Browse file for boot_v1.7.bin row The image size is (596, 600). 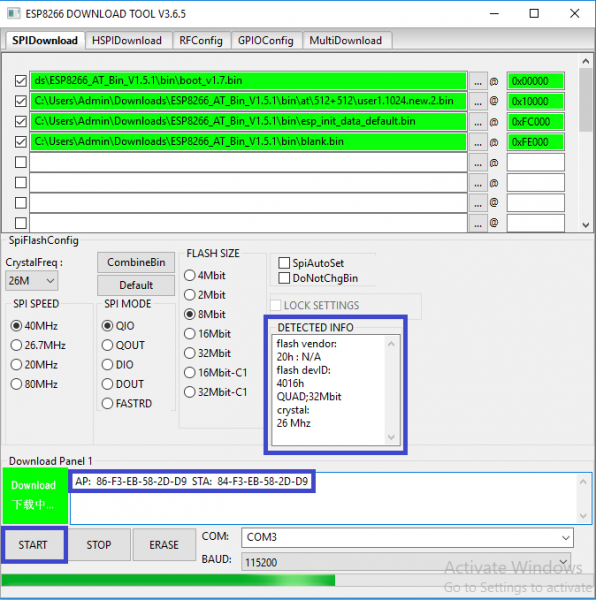click(x=478, y=81)
